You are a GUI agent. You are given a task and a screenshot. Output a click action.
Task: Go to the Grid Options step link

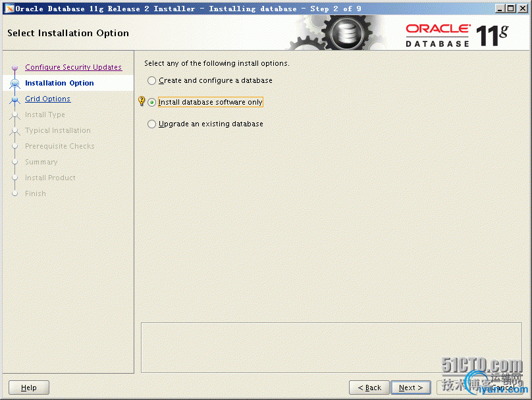tap(48, 99)
